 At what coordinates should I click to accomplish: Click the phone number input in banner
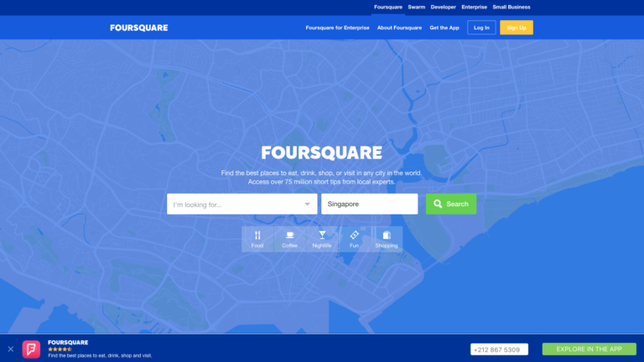click(499, 349)
